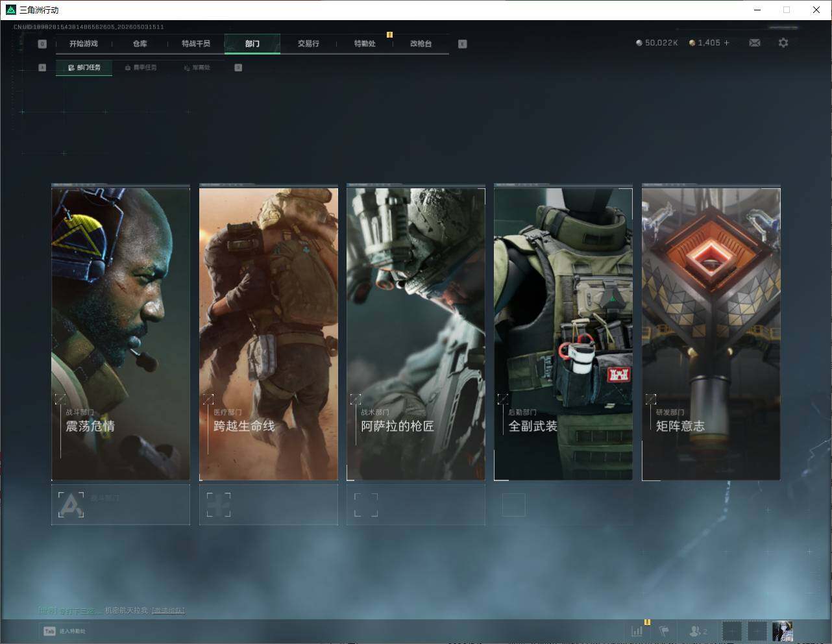This screenshot has width=832, height=644.
Task: Open the statistics bar chart icon
Action: tap(637, 630)
